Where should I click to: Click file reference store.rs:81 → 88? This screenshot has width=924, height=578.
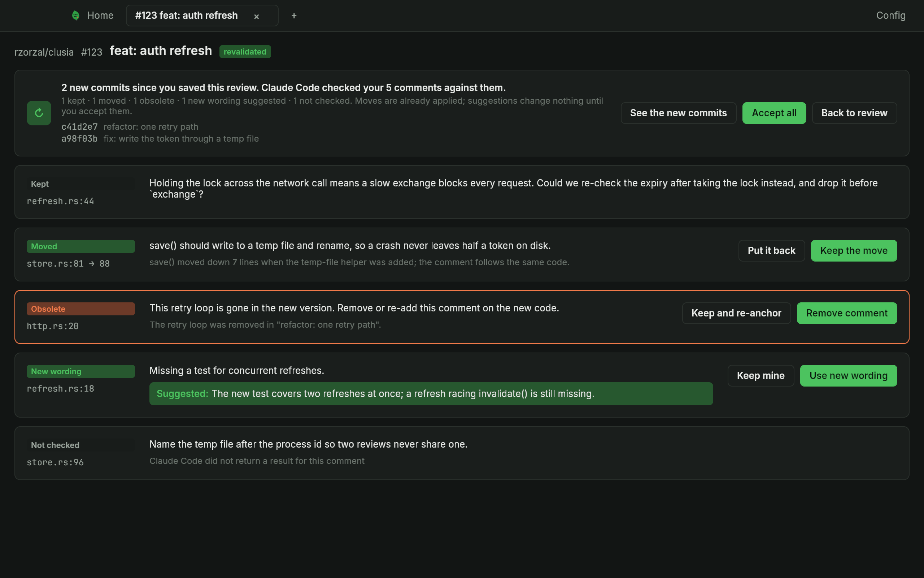tap(68, 263)
